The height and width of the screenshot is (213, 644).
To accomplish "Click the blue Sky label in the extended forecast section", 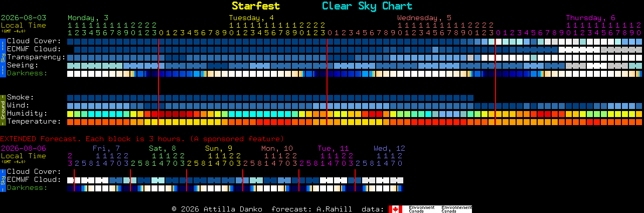I will point(3,179).
